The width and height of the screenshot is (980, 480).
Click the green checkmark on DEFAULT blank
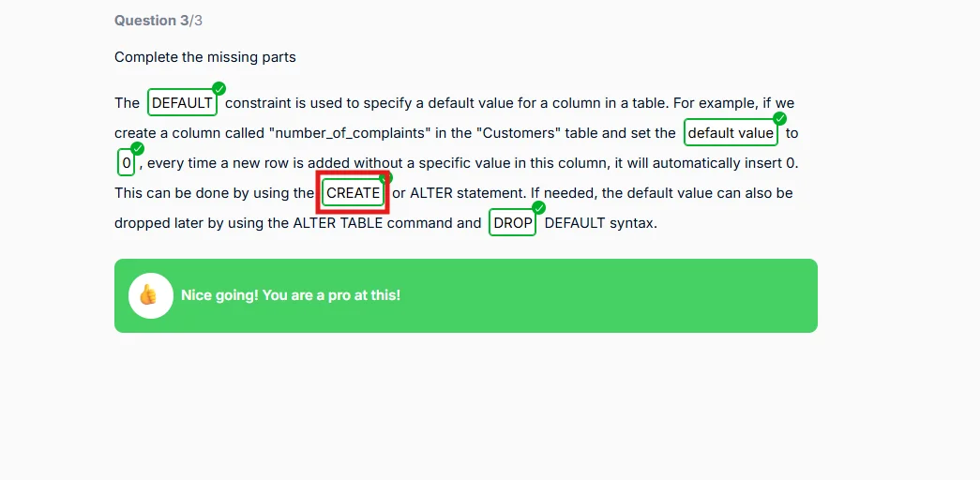(219, 88)
